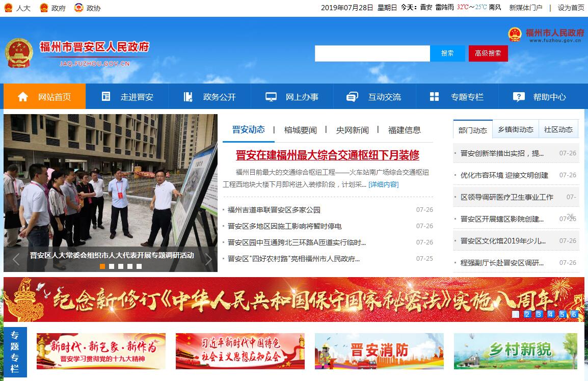Click the 帮助中心 question mark icon
This screenshot has height=381, width=588.
pyautogui.click(x=519, y=97)
